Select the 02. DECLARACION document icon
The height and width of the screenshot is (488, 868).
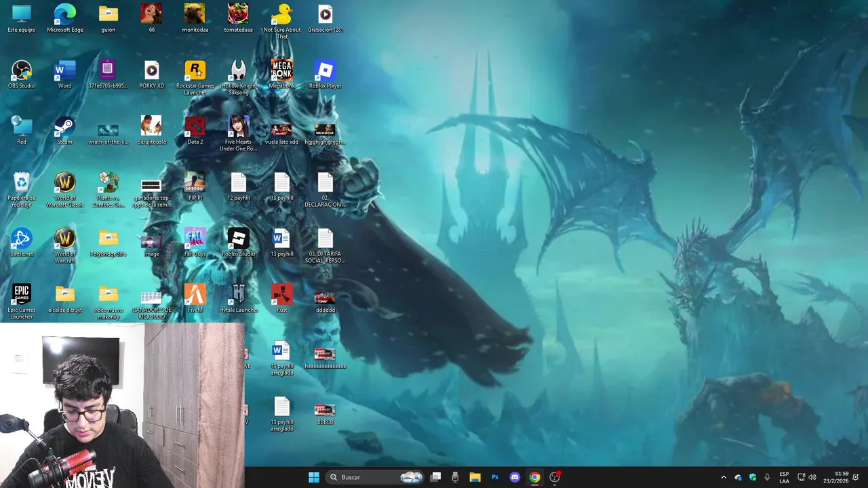[325, 190]
